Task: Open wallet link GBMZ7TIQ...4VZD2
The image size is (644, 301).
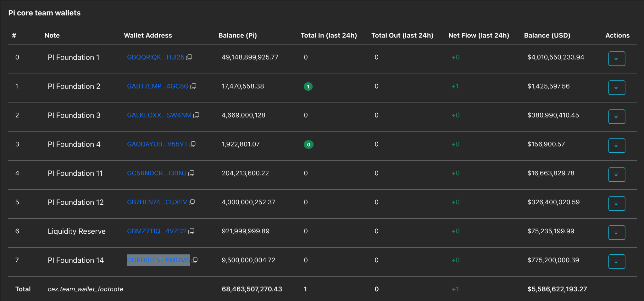Action: coord(157,231)
